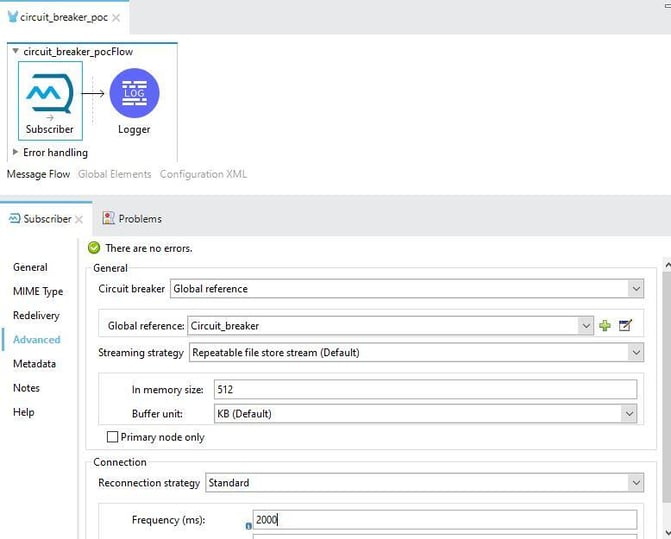Click the properties panel vertical scrollbar
671x539 pixels.
click(667, 387)
